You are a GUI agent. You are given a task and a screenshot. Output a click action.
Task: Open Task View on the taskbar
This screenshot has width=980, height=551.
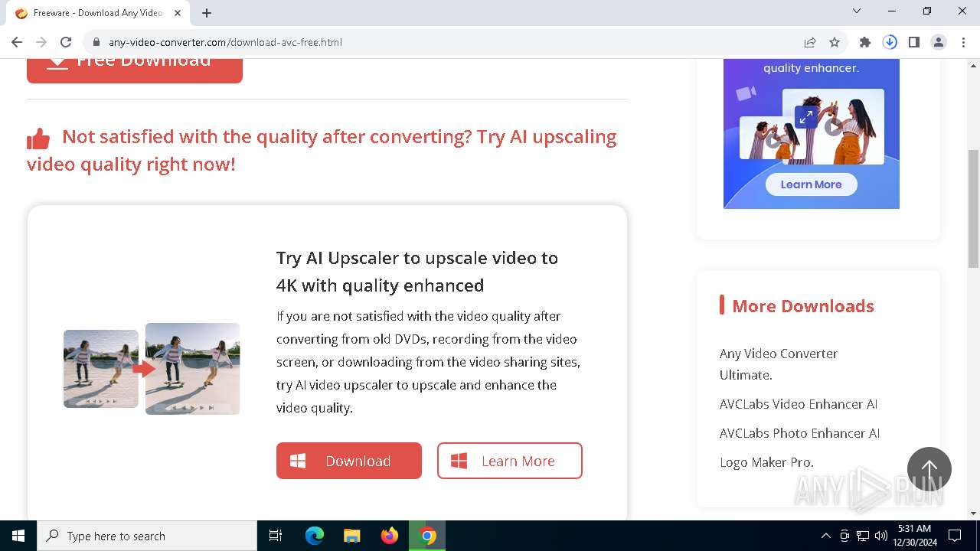pyautogui.click(x=276, y=536)
